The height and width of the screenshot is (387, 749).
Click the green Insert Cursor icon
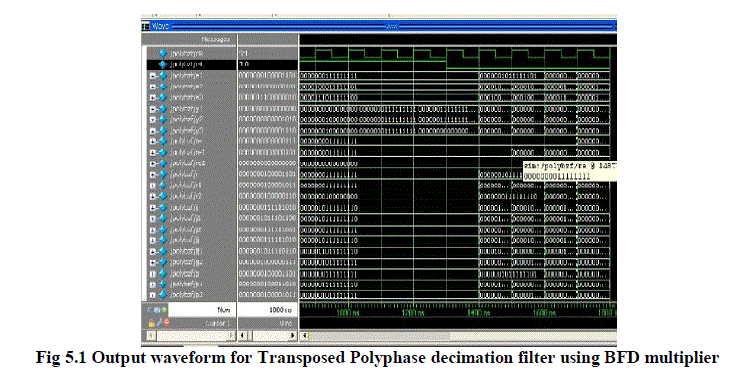tap(165, 310)
